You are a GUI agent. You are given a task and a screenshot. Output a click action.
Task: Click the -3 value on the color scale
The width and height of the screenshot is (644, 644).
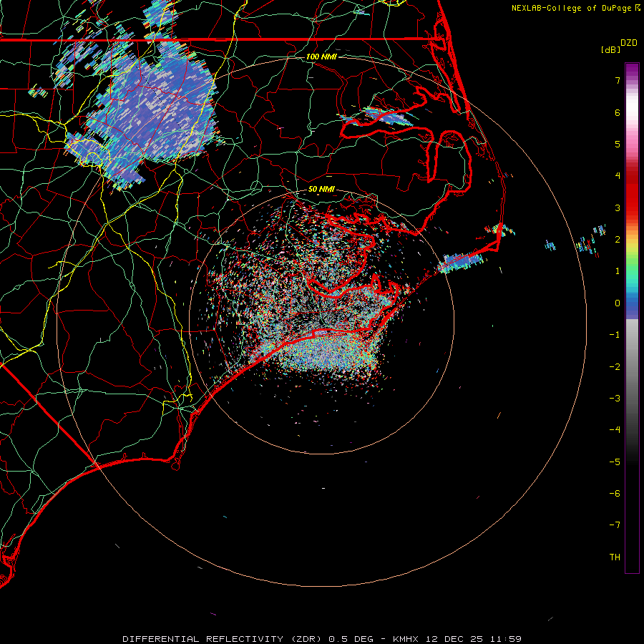pos(615,399)
